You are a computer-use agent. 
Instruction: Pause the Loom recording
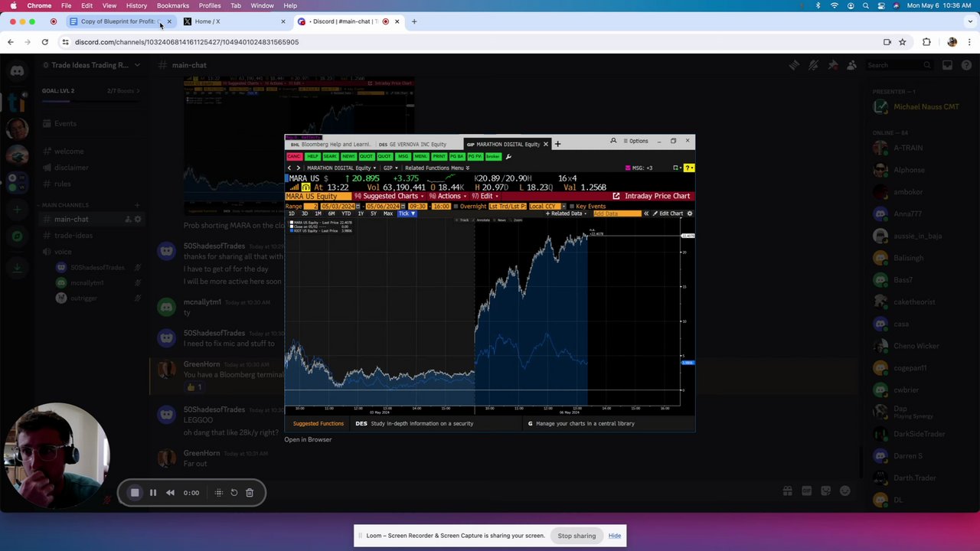click(x=153, y=493)
